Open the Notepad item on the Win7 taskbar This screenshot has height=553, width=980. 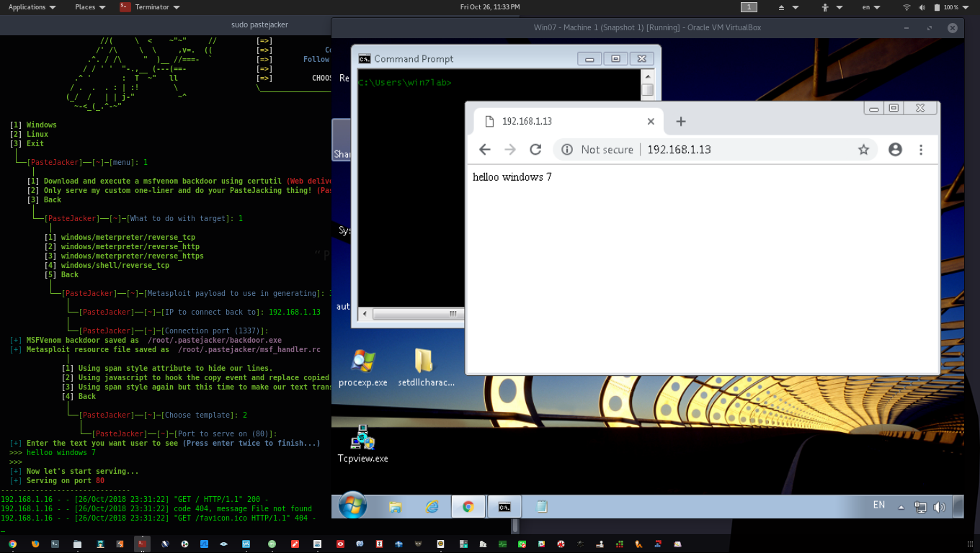[542, 506]
